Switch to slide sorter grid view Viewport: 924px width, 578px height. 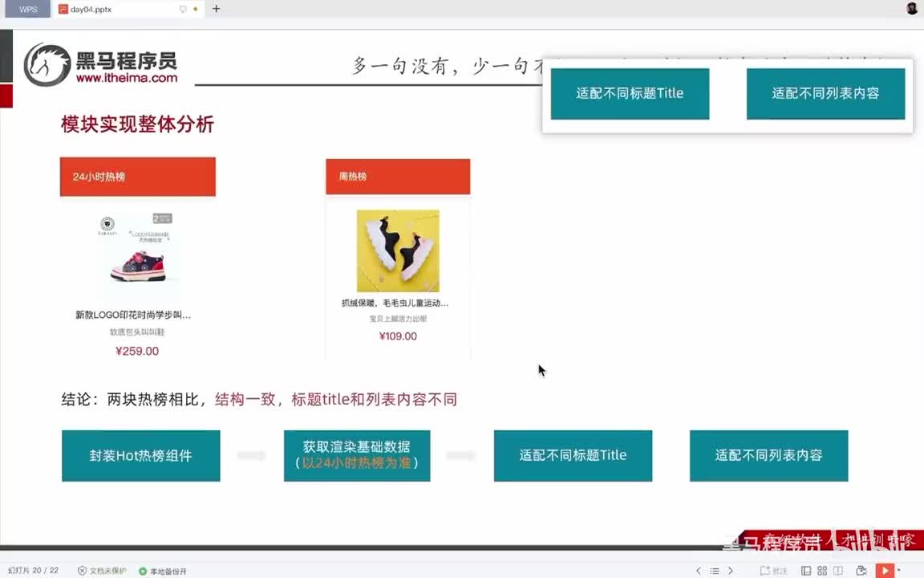click(822, 570)
